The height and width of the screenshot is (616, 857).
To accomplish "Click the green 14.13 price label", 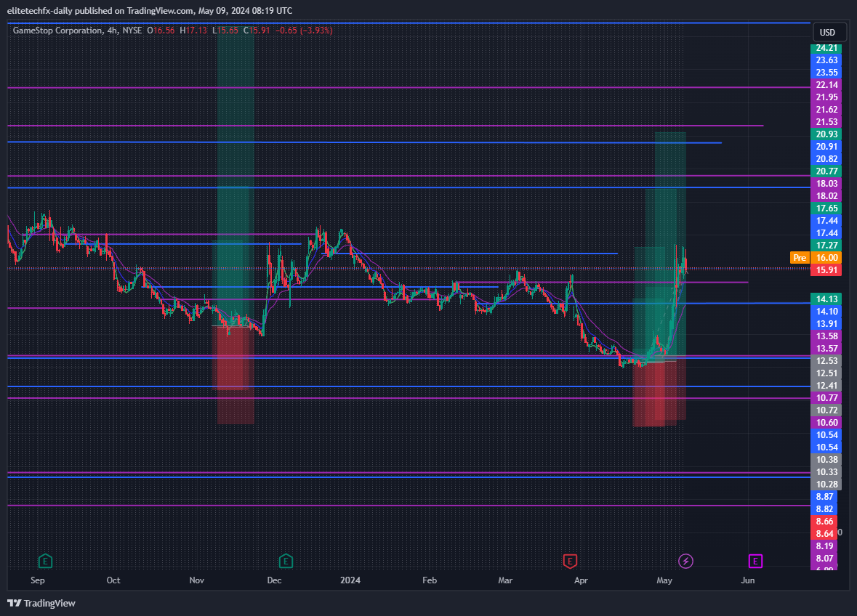I will [826, 299].
